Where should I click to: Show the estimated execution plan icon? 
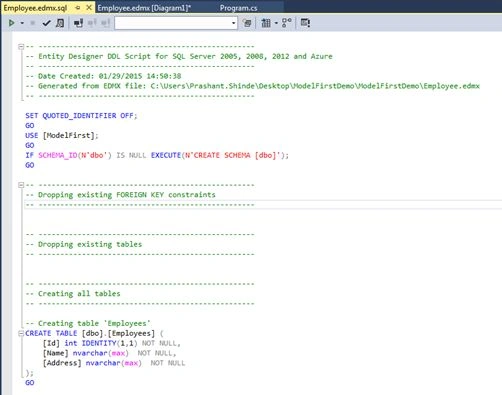coord(60,23)
